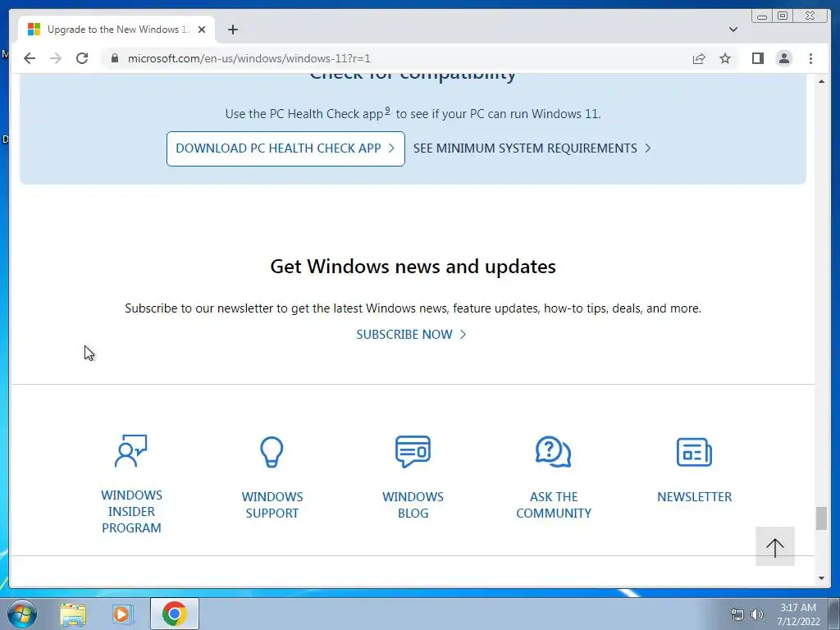
Task: Click the back-to-top arrow button
Action: tap(774, 546)
